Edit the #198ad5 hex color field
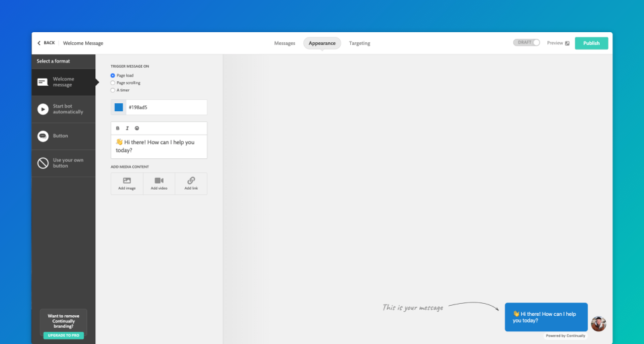The image size is (644, 344). click(166, 107)
